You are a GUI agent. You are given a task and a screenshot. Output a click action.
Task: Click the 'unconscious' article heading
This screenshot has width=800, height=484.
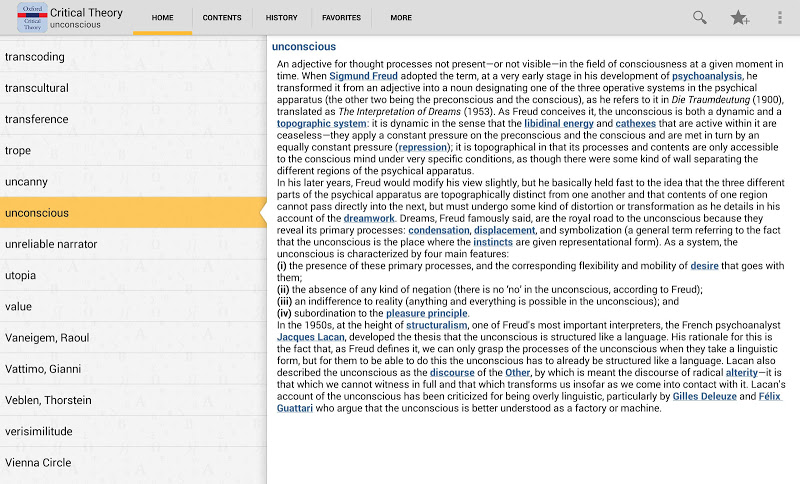(x=304, y=46)
